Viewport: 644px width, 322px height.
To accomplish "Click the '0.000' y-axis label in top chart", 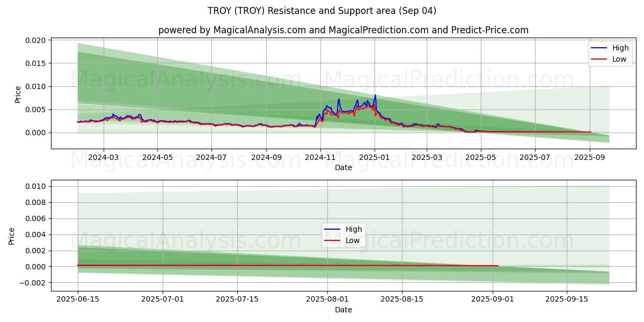I will [x=36, y=133].
